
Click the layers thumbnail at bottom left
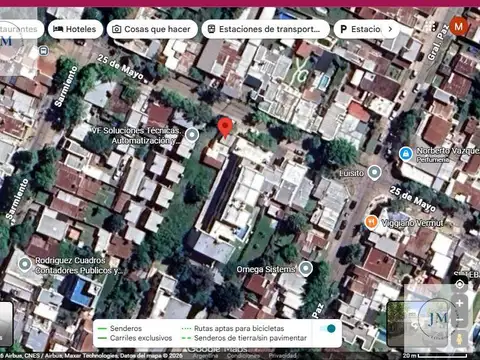pyautogui.click(x=6, y=324)
